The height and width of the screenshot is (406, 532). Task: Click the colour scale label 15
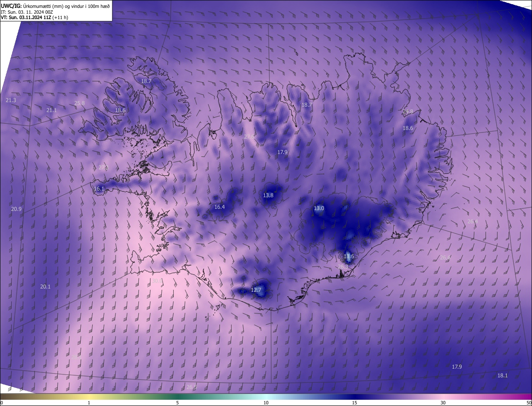pyautogui.click(x=355, y=403)
